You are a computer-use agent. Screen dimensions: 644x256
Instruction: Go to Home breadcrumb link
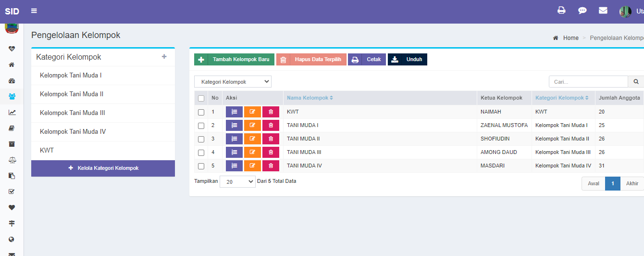(570, 38)
